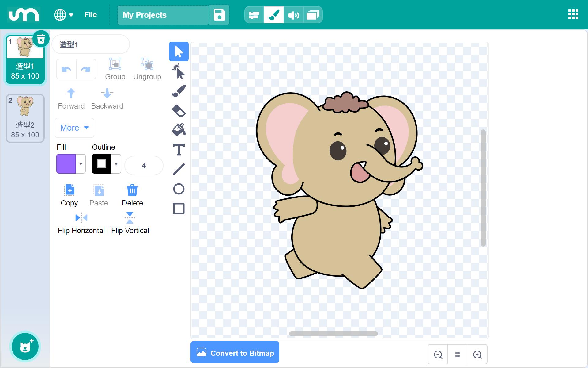Click the Group icon
The width and height of the screenshot is (588, 368).
click(115, 64)
